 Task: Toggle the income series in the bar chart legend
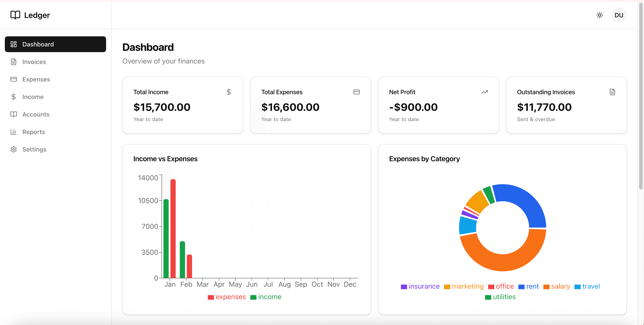[266, 297]
